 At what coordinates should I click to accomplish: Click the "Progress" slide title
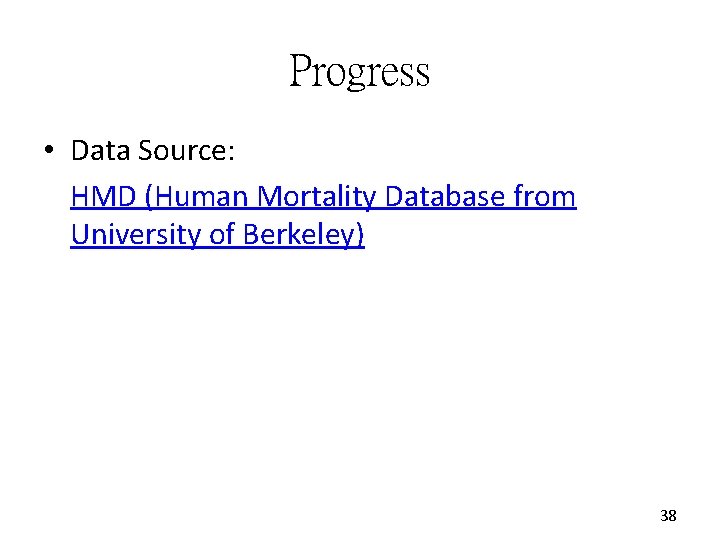click(x=359, y=72)
